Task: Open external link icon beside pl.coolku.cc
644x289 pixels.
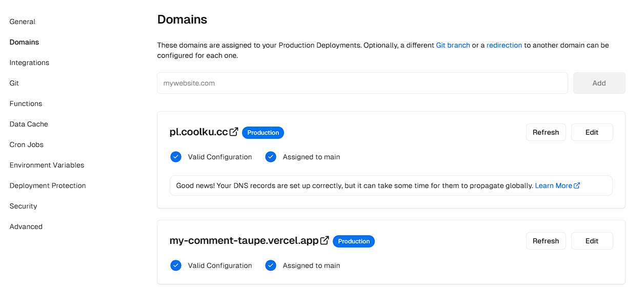Action: point(234,132)
